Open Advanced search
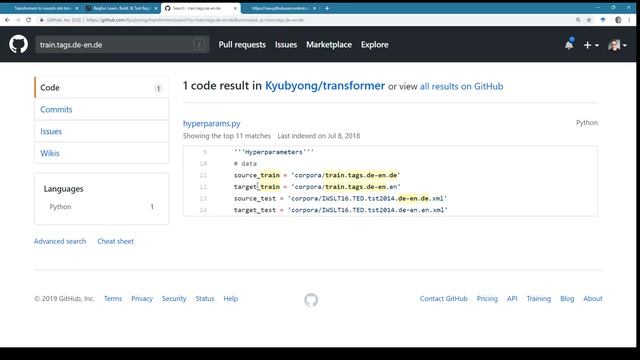Screen dimensions: 640x360 60,241
